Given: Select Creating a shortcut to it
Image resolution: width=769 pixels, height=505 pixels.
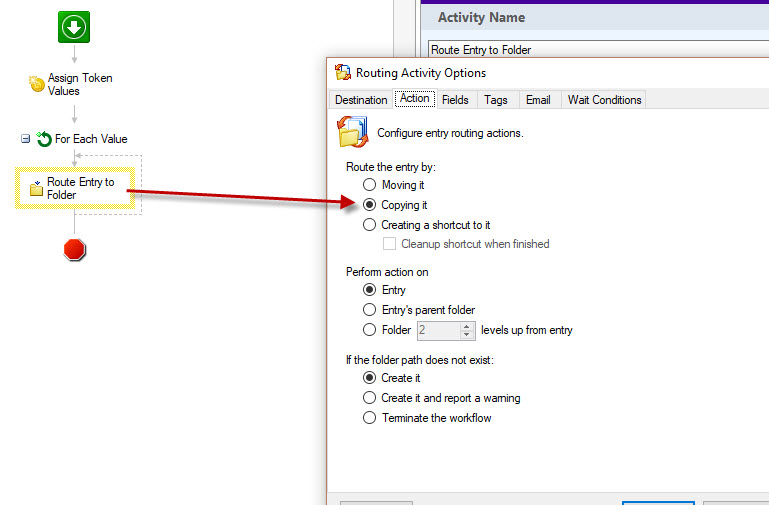Looking at the screenshot, I should [369, 225].
